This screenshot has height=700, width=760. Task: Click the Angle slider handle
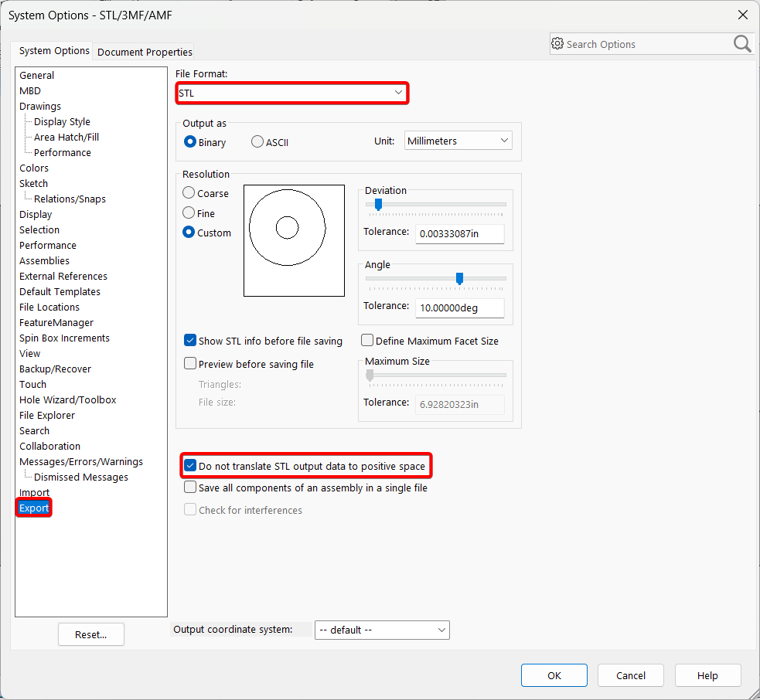click(459, 279)
